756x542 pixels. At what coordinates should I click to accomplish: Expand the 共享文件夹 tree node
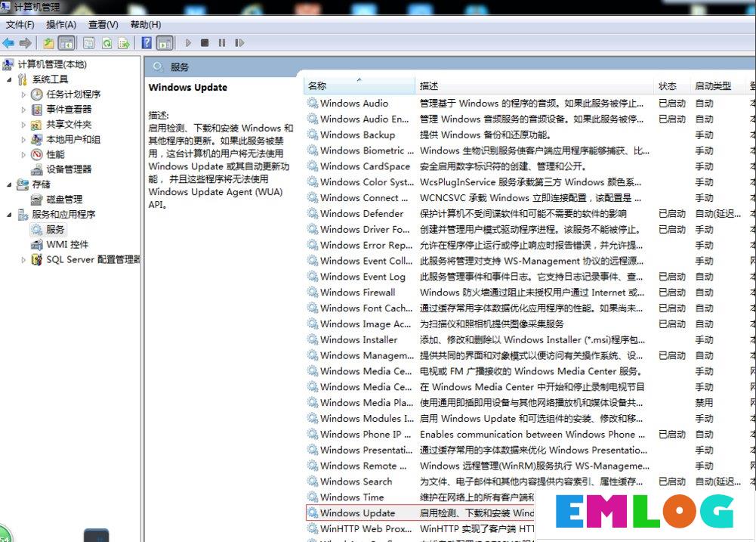[x=23, y=125]
